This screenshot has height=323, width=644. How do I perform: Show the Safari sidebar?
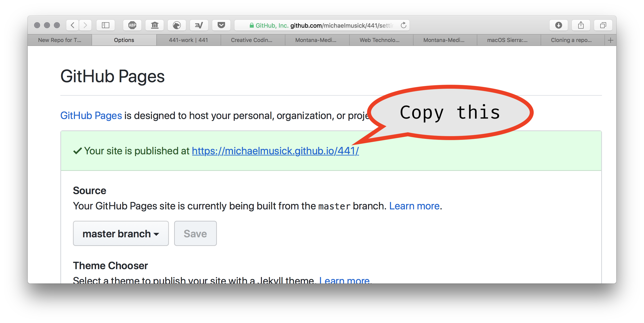point(106,25)
